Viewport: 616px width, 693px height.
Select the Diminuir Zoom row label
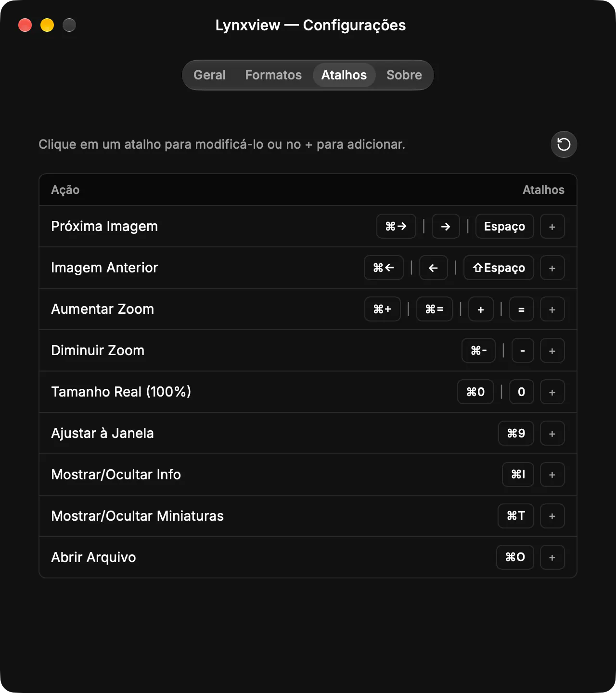click(98, 350)
